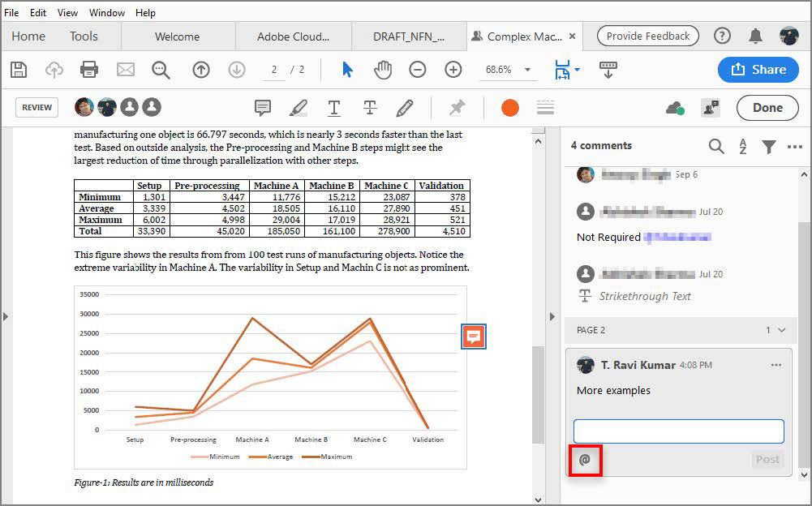Click the page number field

tap(274, 70)
